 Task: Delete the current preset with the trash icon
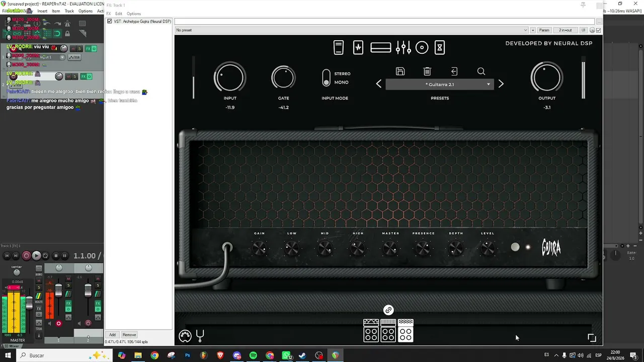(x=427, y=71)
